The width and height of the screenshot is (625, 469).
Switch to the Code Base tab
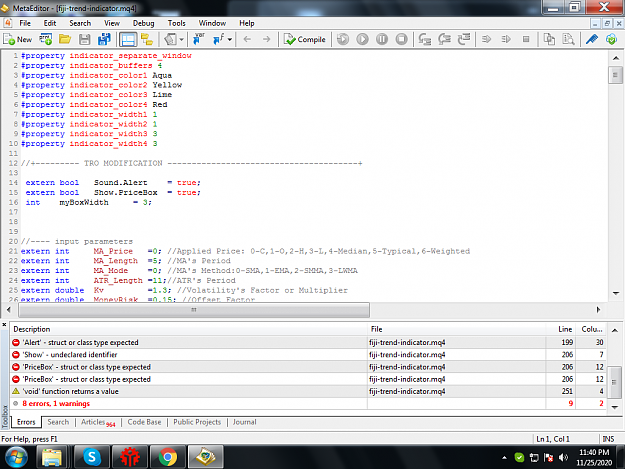[144, 422]
